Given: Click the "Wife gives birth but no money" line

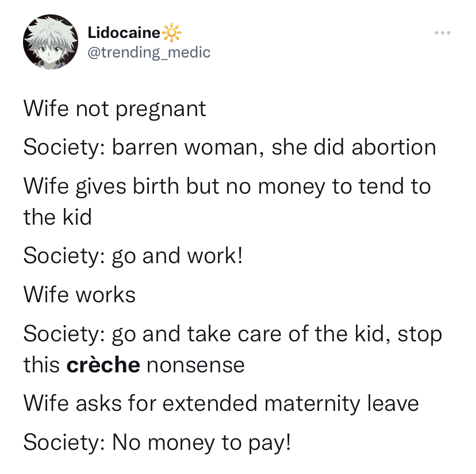Looking at the screenshot, I should 227,186.
